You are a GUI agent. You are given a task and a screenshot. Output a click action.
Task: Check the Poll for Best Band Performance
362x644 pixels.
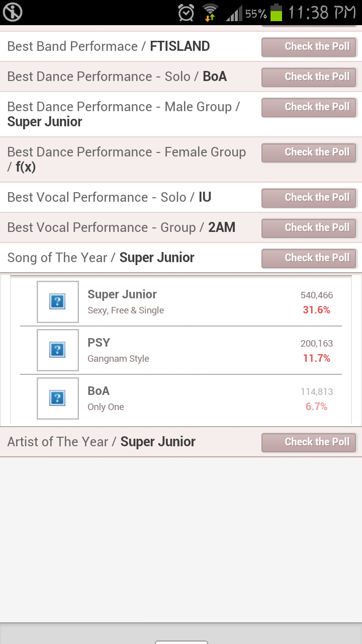[309, 47]
